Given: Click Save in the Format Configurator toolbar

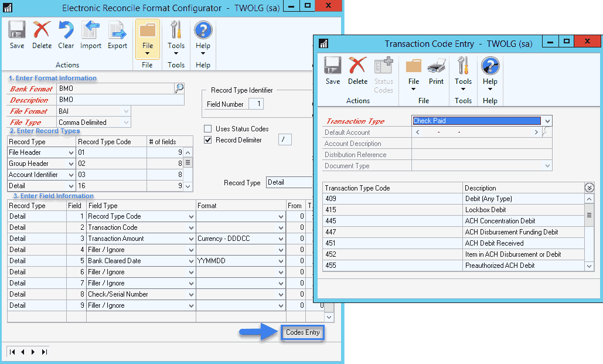Looking at the screenshot, I should (x=17, y=35).
